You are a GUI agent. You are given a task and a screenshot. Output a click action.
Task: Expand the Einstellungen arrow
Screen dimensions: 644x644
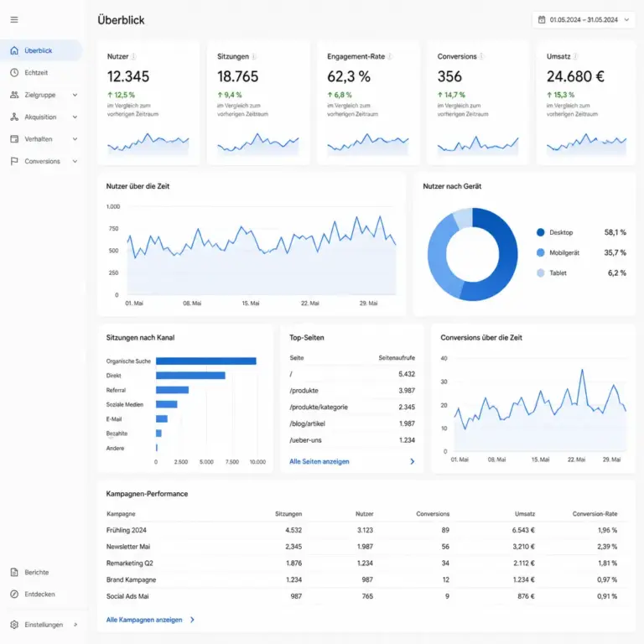[x=75, y=625]
